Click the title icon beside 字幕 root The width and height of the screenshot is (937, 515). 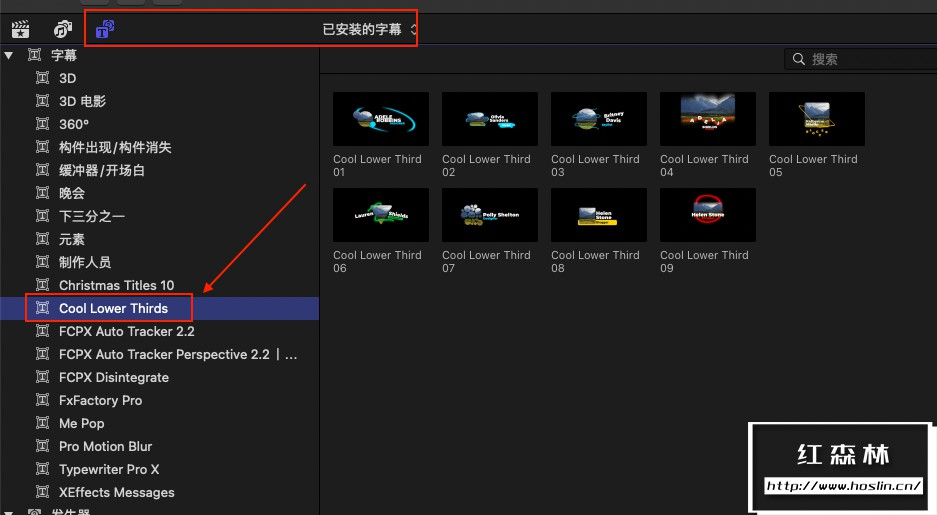pyautogui.click(x=35, y=55)
